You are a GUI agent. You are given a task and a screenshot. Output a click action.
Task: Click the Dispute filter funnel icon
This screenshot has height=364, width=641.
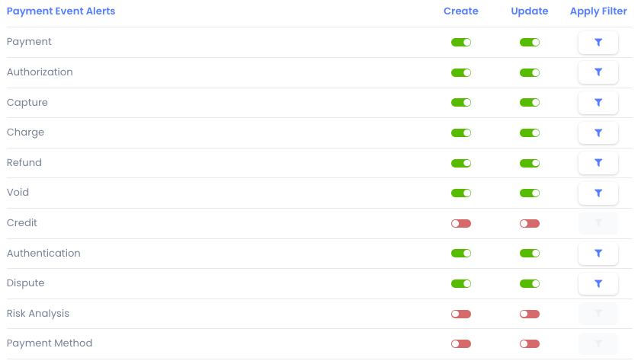(598, 283)
